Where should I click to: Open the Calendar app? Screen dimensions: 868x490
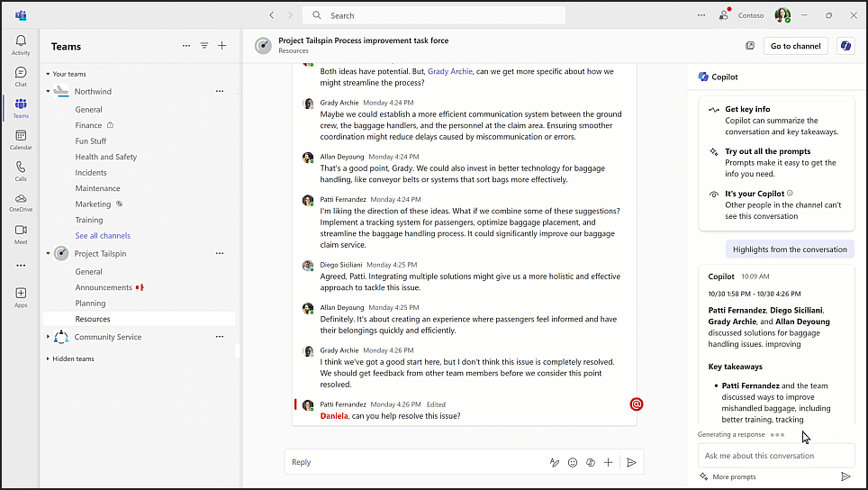pos(21,140)
